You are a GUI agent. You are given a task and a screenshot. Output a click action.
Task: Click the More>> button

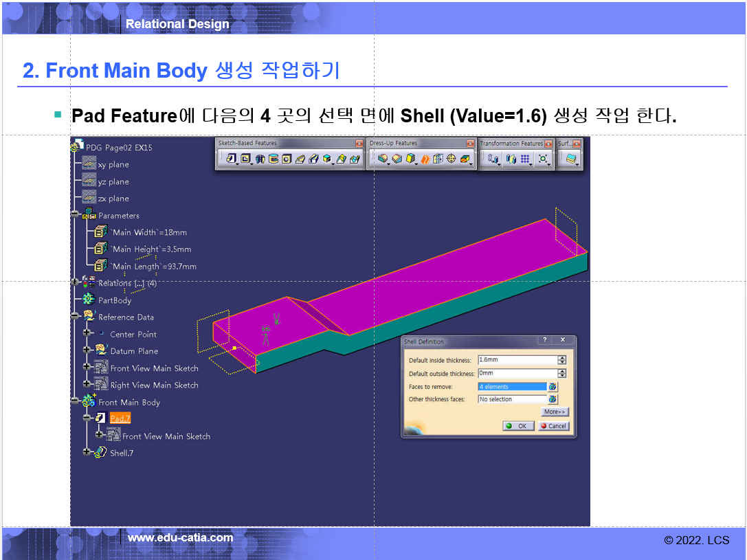555,412
